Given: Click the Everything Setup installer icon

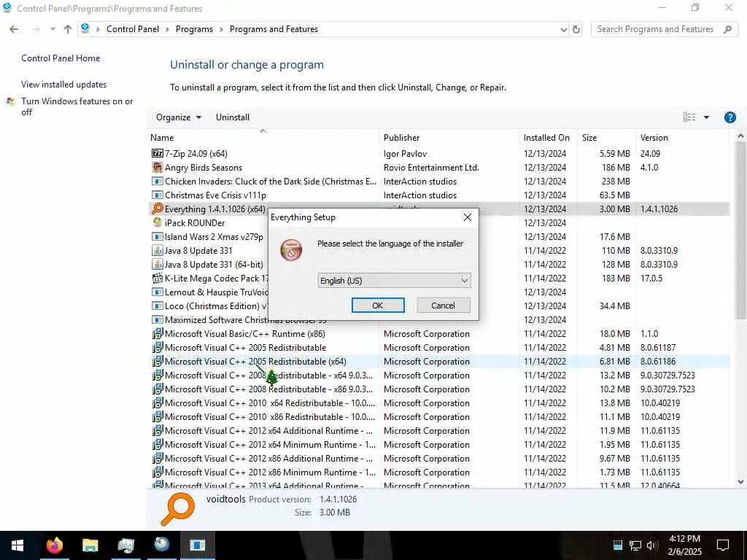Looking at the screenshot, I should click(x=290, y=249).
